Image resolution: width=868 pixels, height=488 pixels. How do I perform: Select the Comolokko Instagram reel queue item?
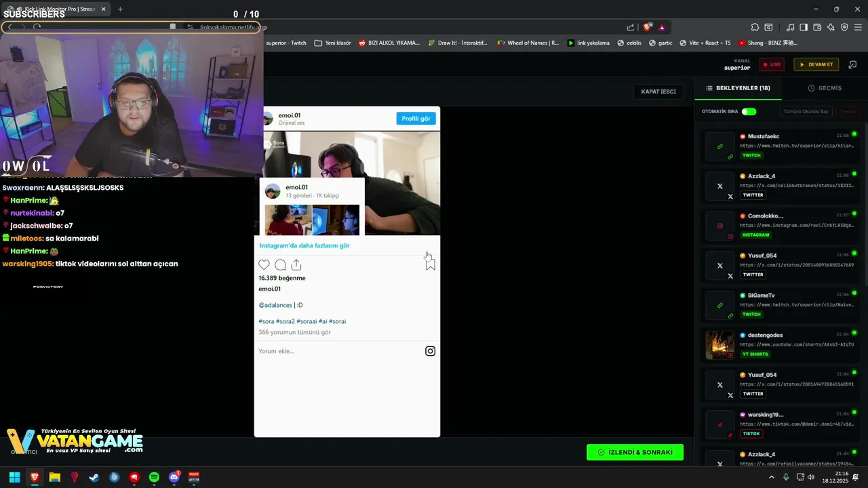781,226
